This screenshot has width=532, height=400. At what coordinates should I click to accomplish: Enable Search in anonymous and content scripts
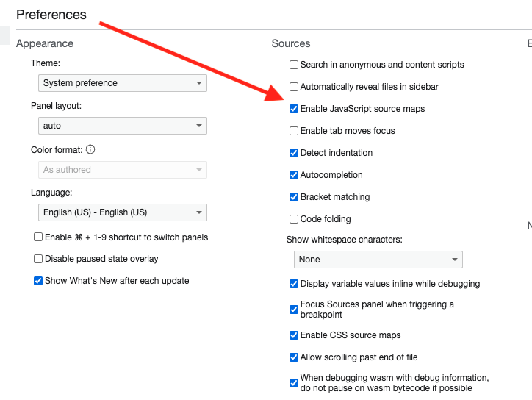point(294,65)
